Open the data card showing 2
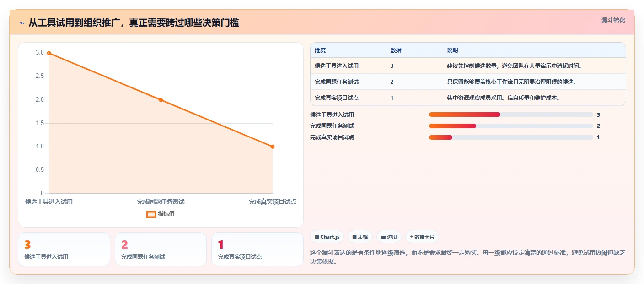 tap(161, 249)
